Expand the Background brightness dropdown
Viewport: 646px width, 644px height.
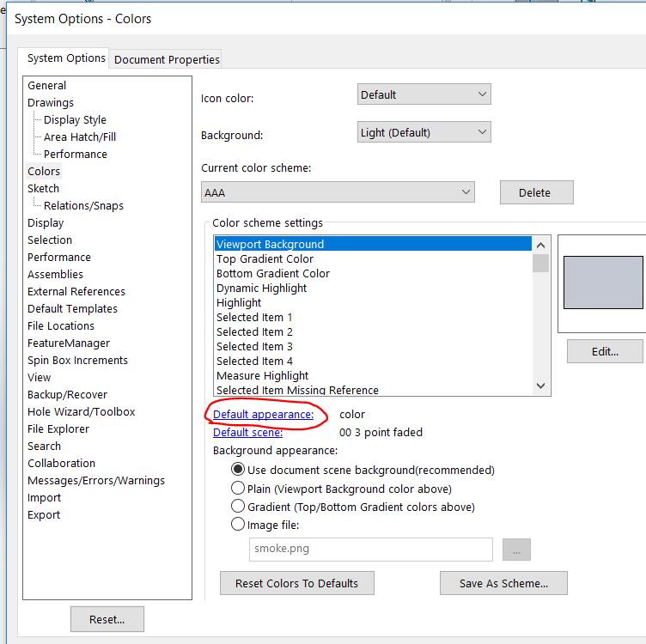[x=424, y=132]
